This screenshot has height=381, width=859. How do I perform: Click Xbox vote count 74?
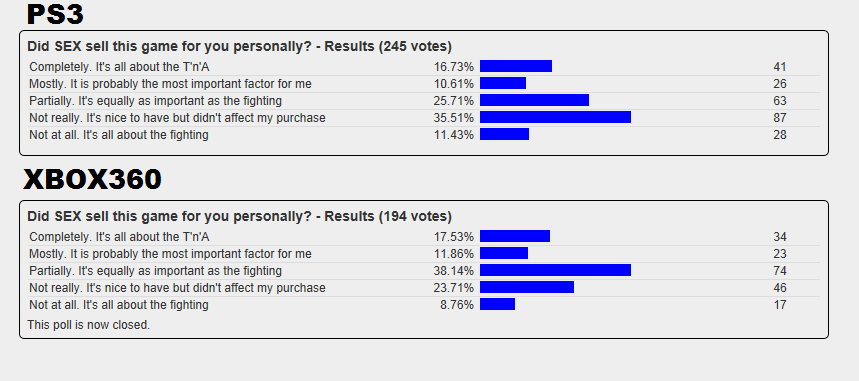[780, 271]
